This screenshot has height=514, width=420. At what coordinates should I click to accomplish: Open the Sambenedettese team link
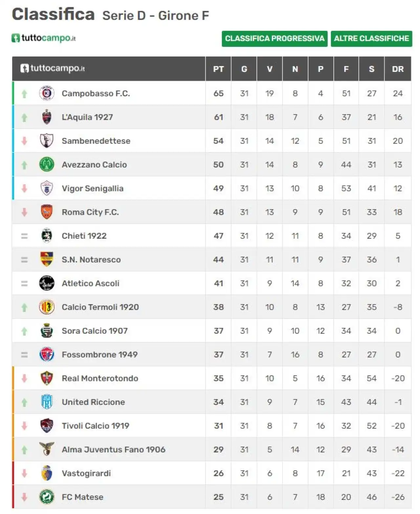pos(96,141)
